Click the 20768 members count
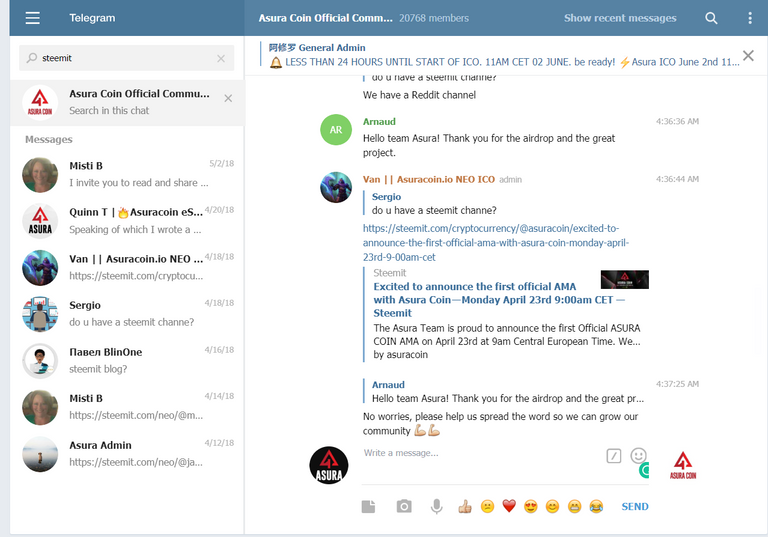 tap(434, 18)
